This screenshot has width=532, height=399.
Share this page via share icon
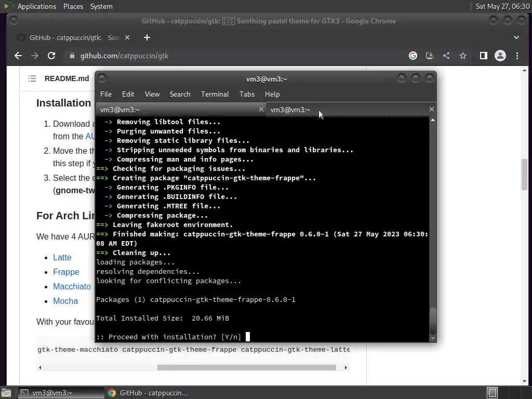pyautogui.click(x=446, y=56)
